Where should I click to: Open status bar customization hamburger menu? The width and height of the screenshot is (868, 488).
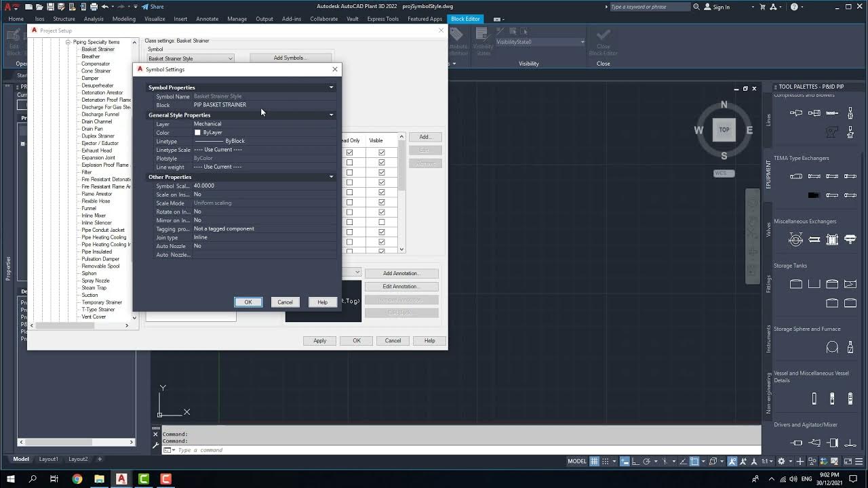point(859,462)
